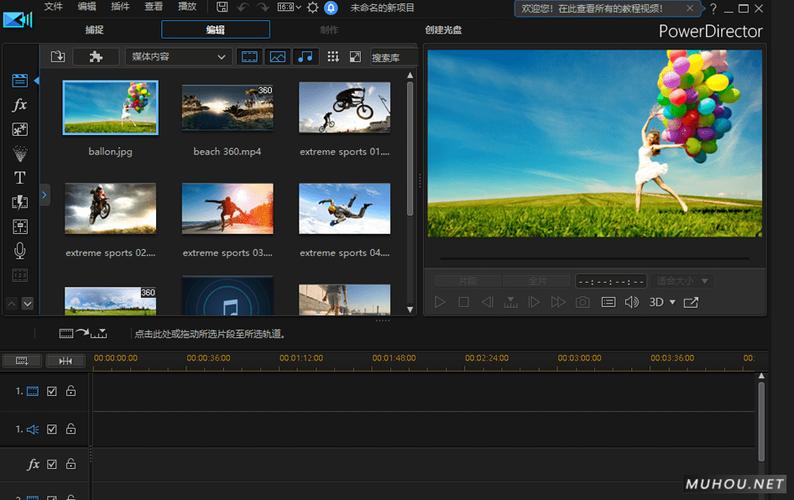Click the 搜索库 search field

point(386,57)
